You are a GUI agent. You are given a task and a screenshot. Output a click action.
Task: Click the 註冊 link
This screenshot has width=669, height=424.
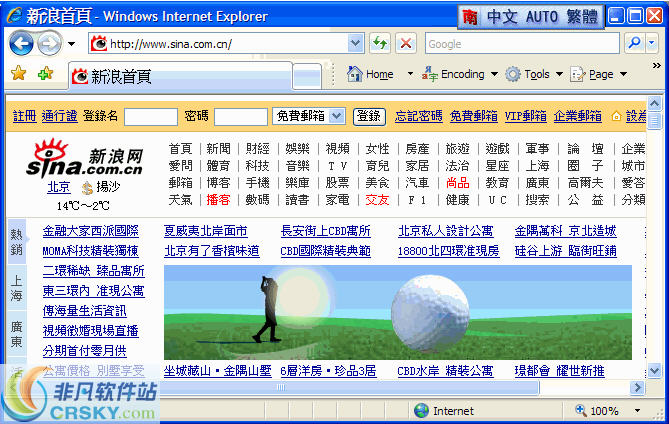[24, 116]
